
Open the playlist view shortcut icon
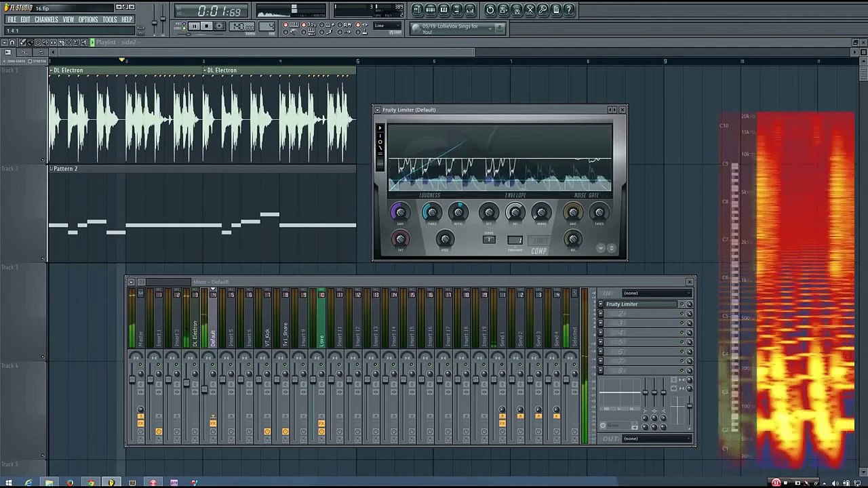[418, 10]
